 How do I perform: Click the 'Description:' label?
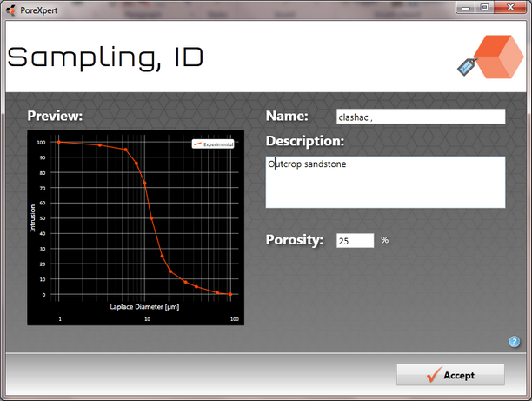[305, 141]
